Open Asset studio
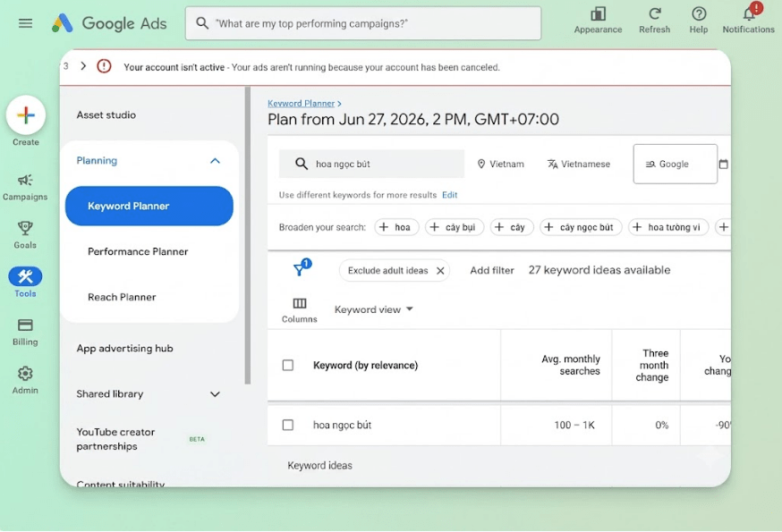 click(x=106, y=114)
